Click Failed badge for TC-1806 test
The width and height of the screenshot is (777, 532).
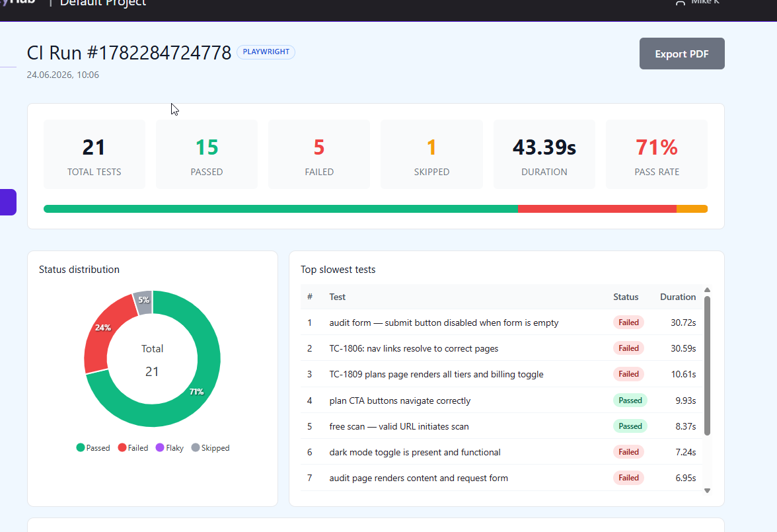[x=628, y=348]
